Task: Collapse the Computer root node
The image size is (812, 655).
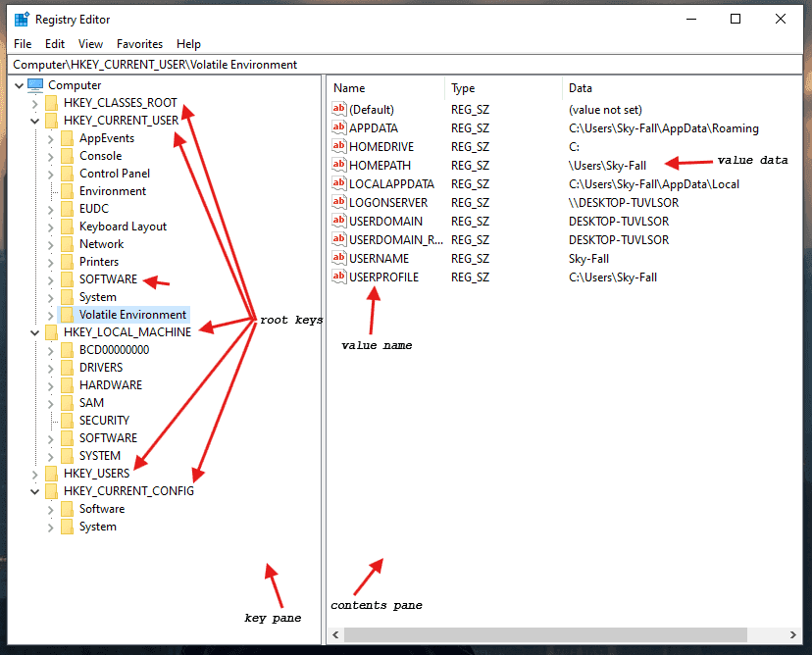Action: 20,85
